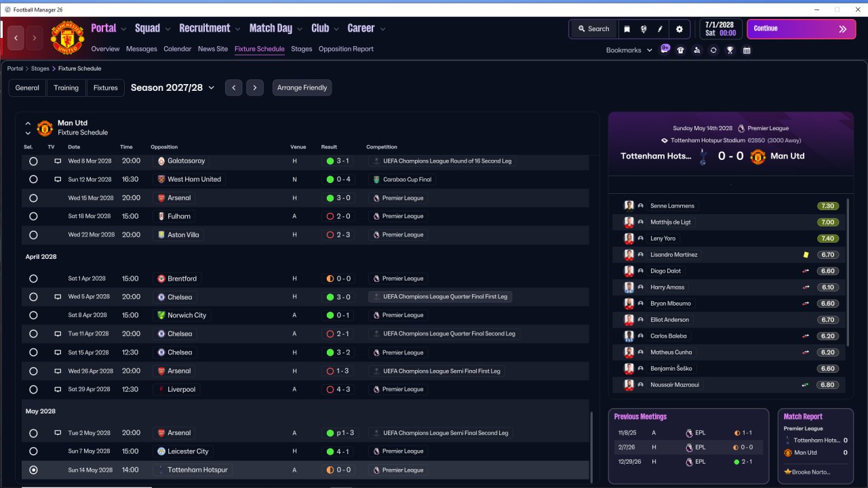Open the Bookmarks dropdown
The height and width of the screenshot is (488, 868).
click(629, 50)
